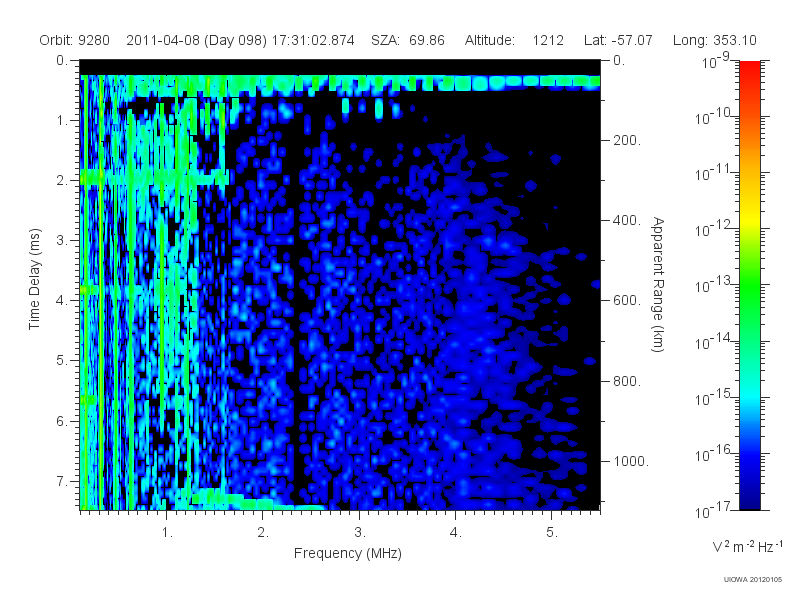800x600 pixels.
Task: Click the '1.' tick on the frequency axis
Action: tap(167, 533)
